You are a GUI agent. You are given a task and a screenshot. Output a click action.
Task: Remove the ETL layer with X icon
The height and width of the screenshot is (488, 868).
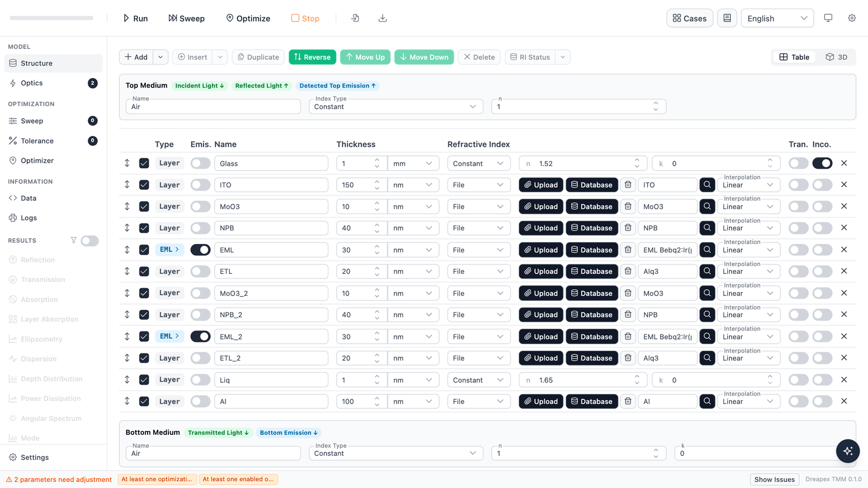844,271
